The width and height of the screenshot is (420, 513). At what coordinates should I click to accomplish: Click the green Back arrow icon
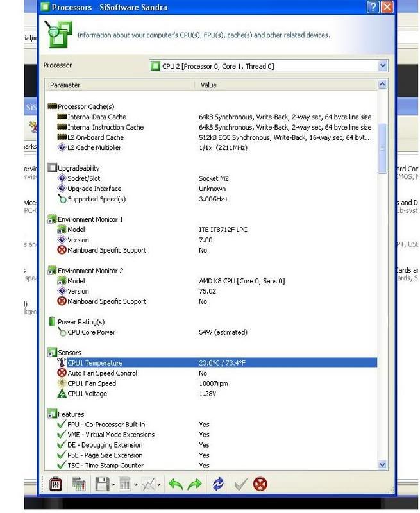coord(176,484)
